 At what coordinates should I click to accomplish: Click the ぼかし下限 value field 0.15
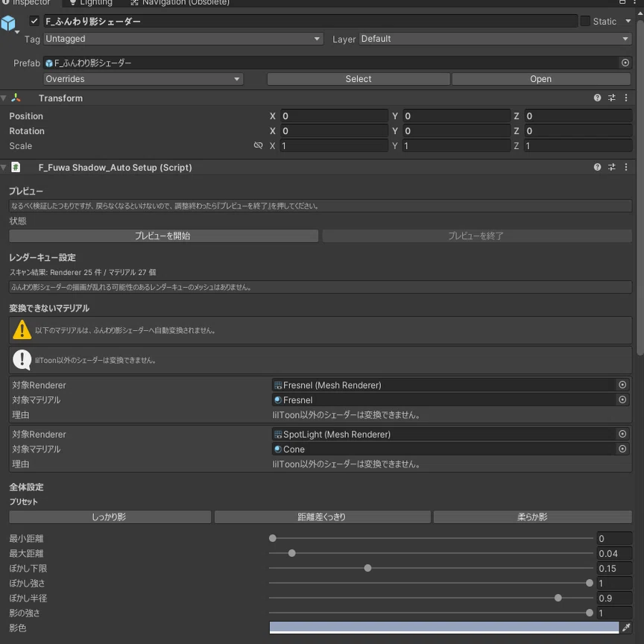click(614, 569)
